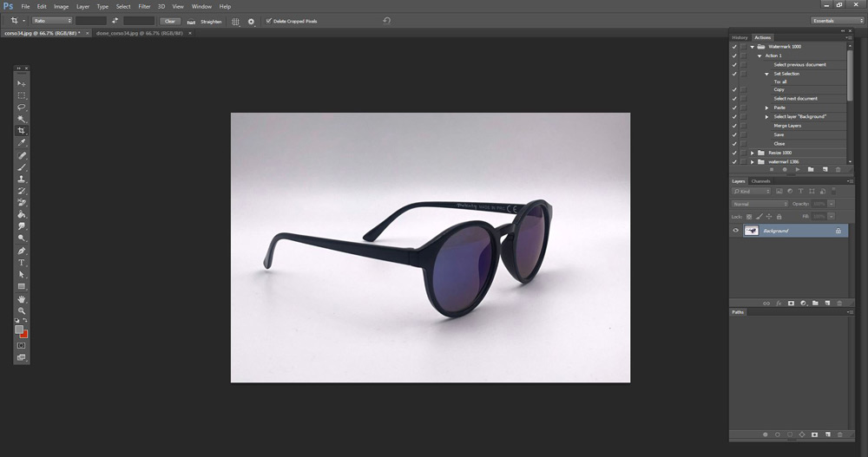Pick the Horizontal Type tool
868x457 pixels.
coord(22,262)
